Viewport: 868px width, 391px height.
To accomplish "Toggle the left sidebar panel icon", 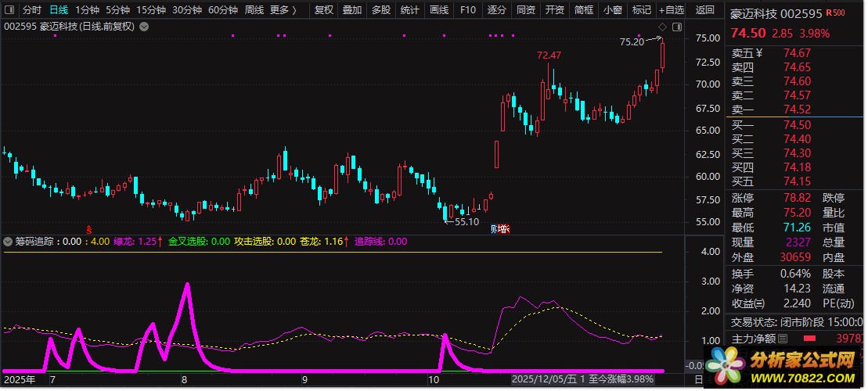I will pos(10,10).
